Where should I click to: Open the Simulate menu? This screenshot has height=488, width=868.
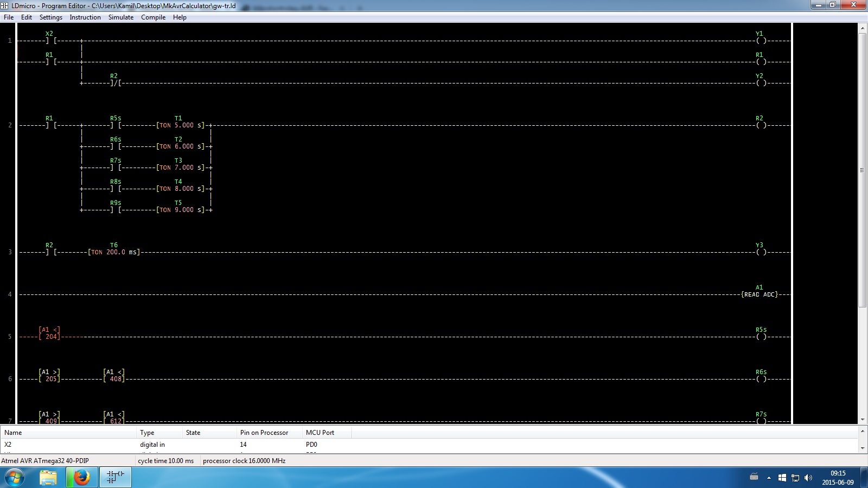(121, 17)
